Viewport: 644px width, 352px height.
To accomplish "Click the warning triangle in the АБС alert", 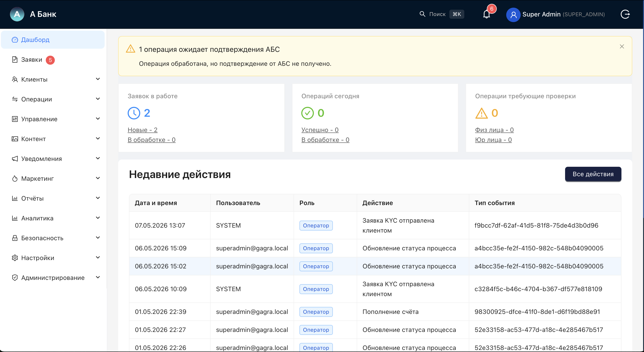I will 131,49.
